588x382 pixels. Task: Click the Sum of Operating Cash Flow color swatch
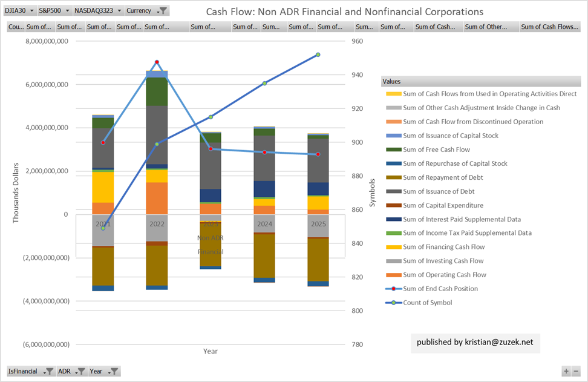[393, 275]
